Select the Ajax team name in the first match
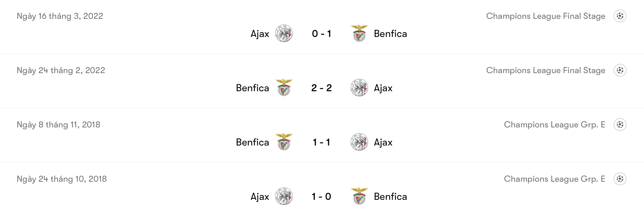The width and height of the screenshot is (644, 215). (x=260, y=34)
